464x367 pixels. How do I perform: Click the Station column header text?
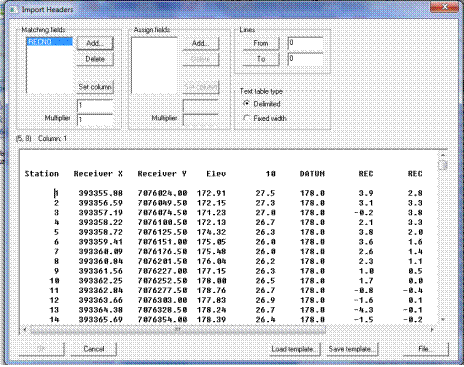pos(42,174)
